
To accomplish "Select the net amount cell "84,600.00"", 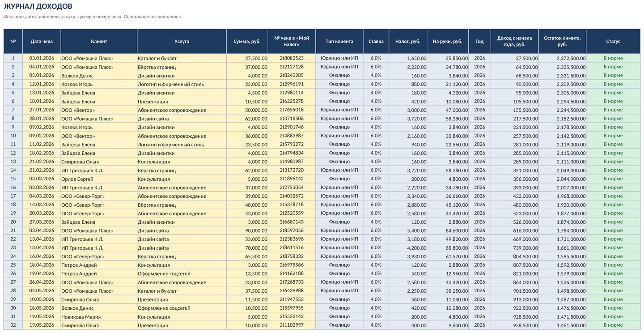I will click(x=448, y=231).
